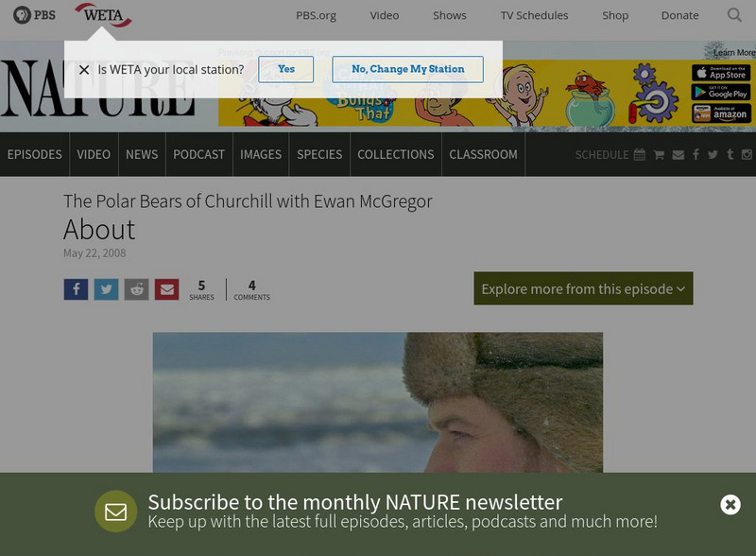Go to the Species section
Screen dimensions: 756x556
point(319,154)
